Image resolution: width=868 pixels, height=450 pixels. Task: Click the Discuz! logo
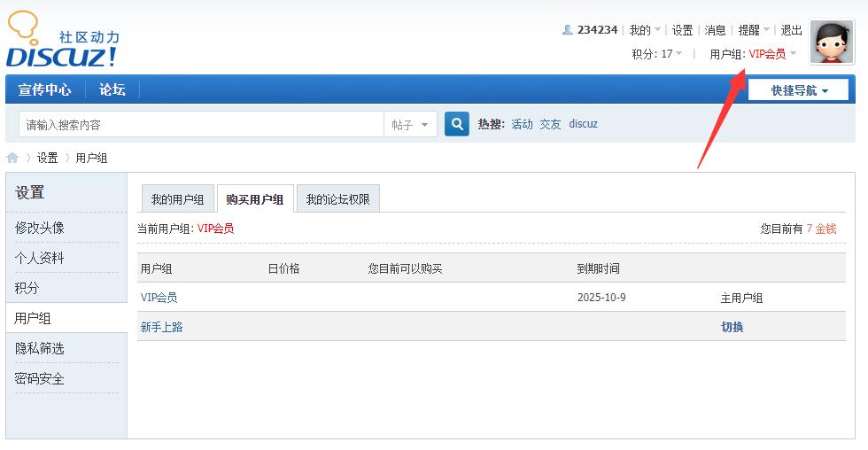click(x=62, y=43)
